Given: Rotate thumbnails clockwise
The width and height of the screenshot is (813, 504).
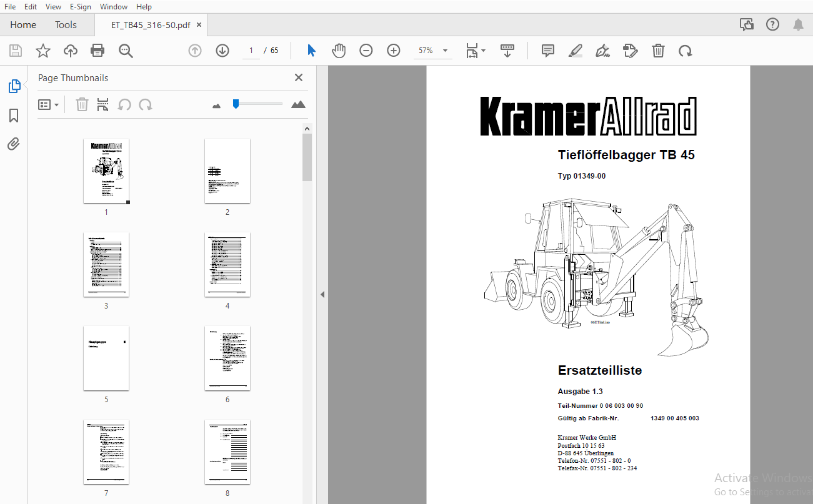Looking at the screenshot, I should coord(146,104).
